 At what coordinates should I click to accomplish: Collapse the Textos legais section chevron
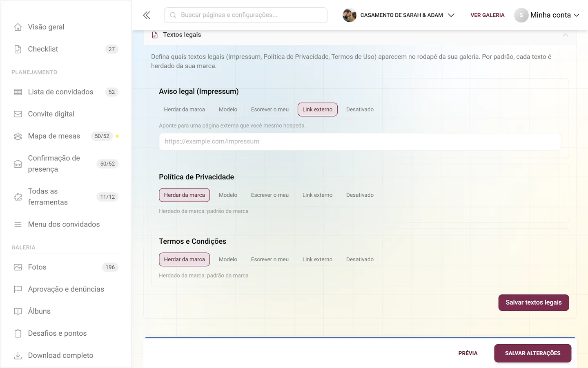tap(566, 35)
